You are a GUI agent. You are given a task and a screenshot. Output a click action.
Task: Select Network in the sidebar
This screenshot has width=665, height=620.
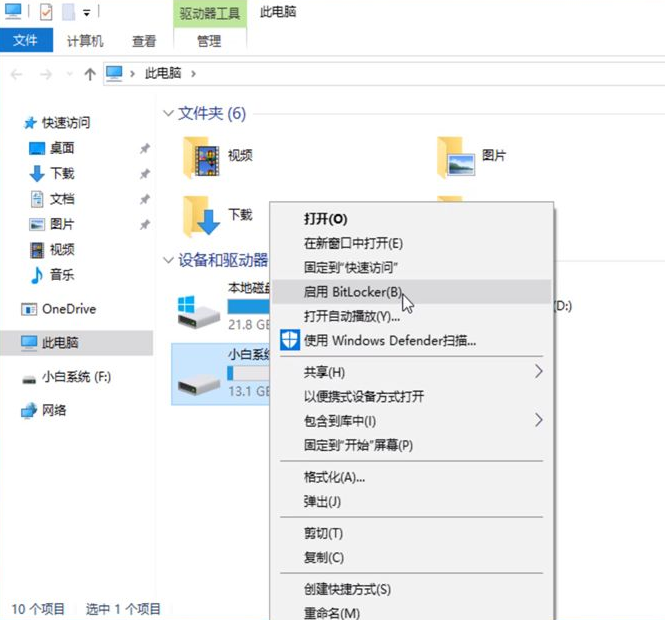pyautogui.click(x=54, y=410)
